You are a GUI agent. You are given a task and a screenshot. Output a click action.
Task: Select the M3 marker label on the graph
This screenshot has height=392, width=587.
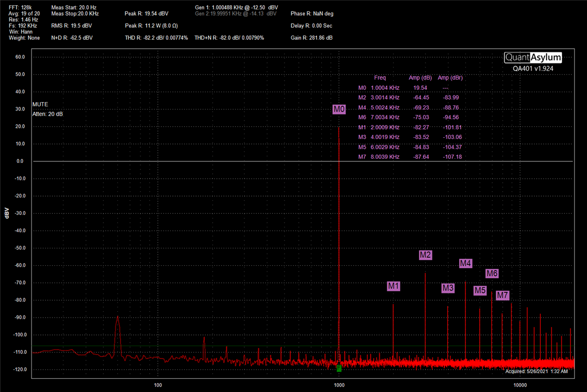click(x=448, y=288)
